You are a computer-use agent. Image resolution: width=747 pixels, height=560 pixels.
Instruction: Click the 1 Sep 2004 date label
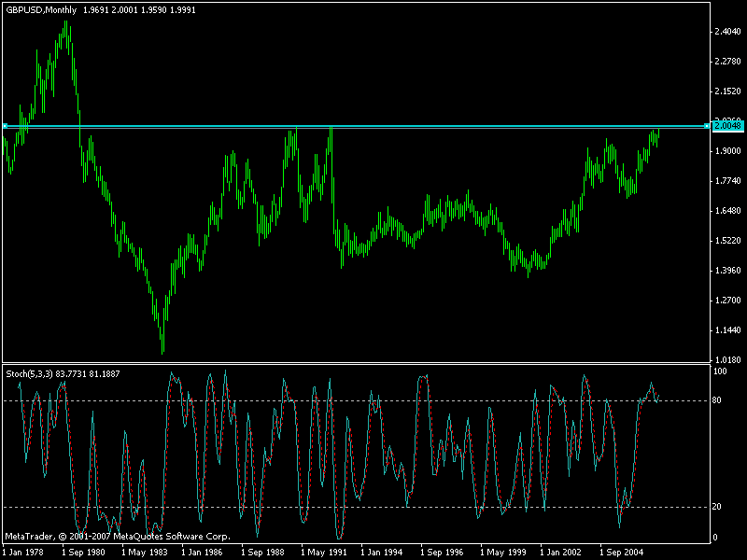(621, 552)
